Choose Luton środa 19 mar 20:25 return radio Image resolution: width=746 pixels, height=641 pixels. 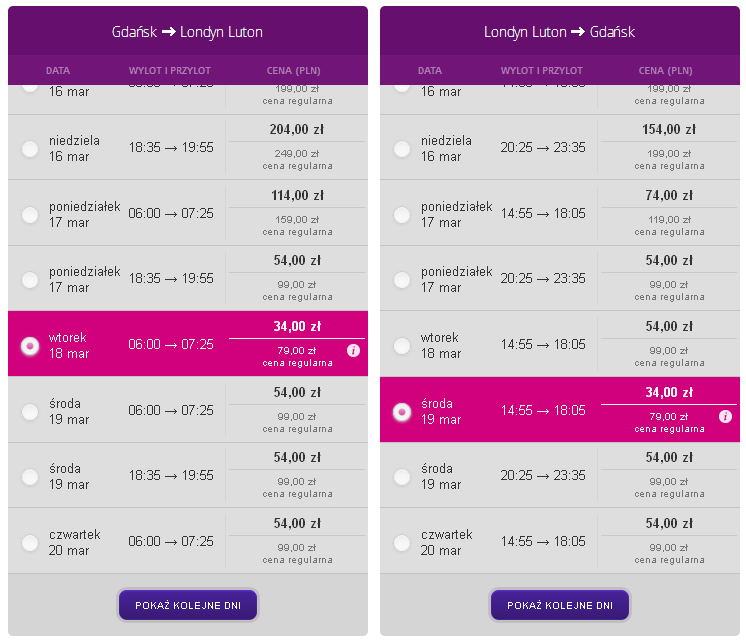(402, 477)
